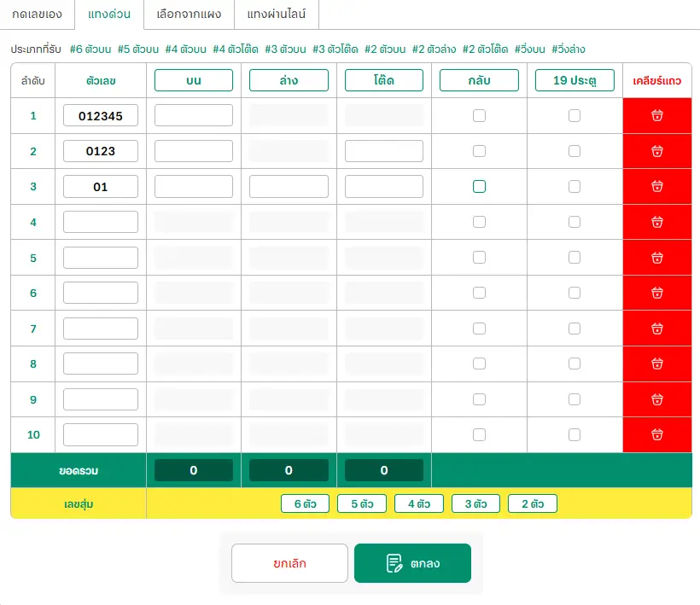
Task: Click the 3 ตัว random number button
Action: click(x=475, y=503)
